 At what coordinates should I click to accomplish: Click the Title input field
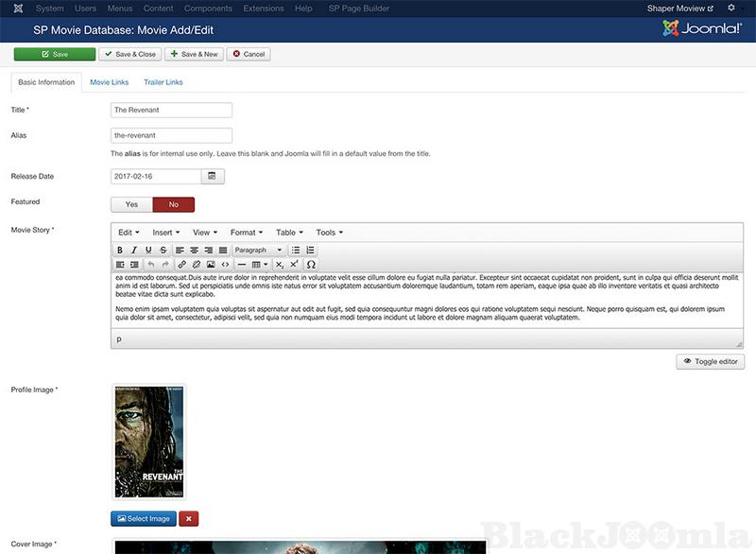point(171,110)
